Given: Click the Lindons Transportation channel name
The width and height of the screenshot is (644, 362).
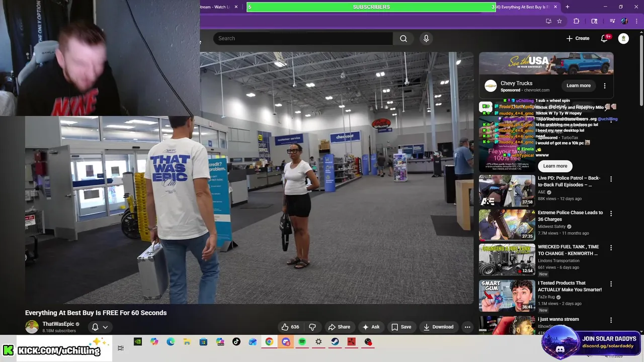Looking at the screenshot, I should pyautogui.click(x=558, y=261).
